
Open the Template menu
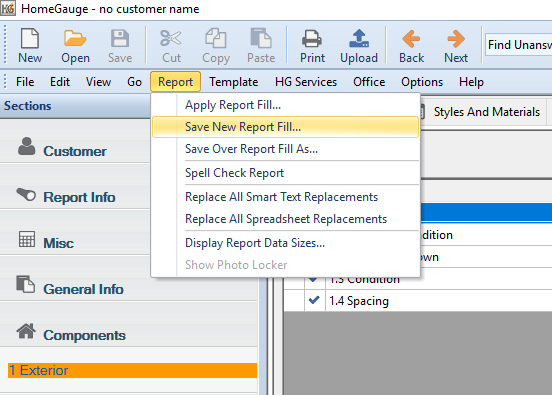233,82
